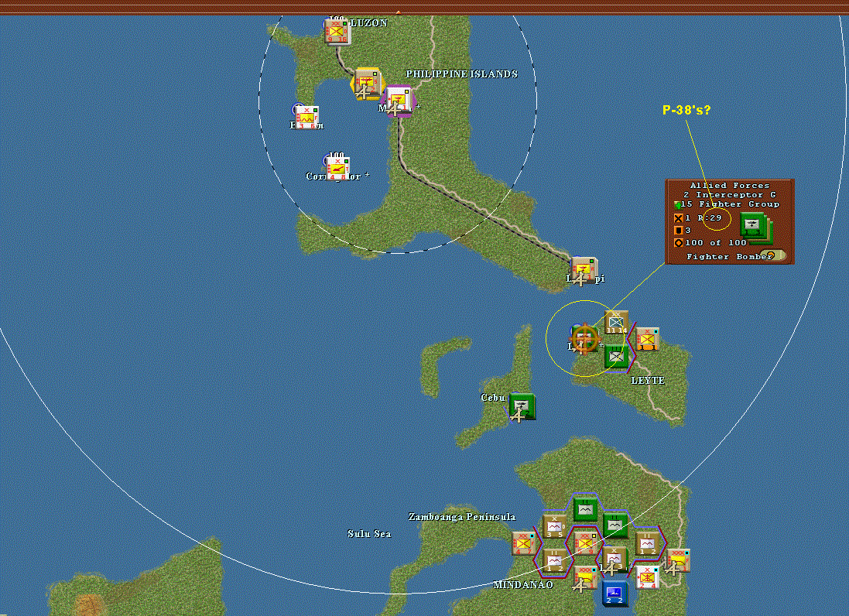Select the white 2-4 brigade counter
849x616 pixels.
coord(647,577)
